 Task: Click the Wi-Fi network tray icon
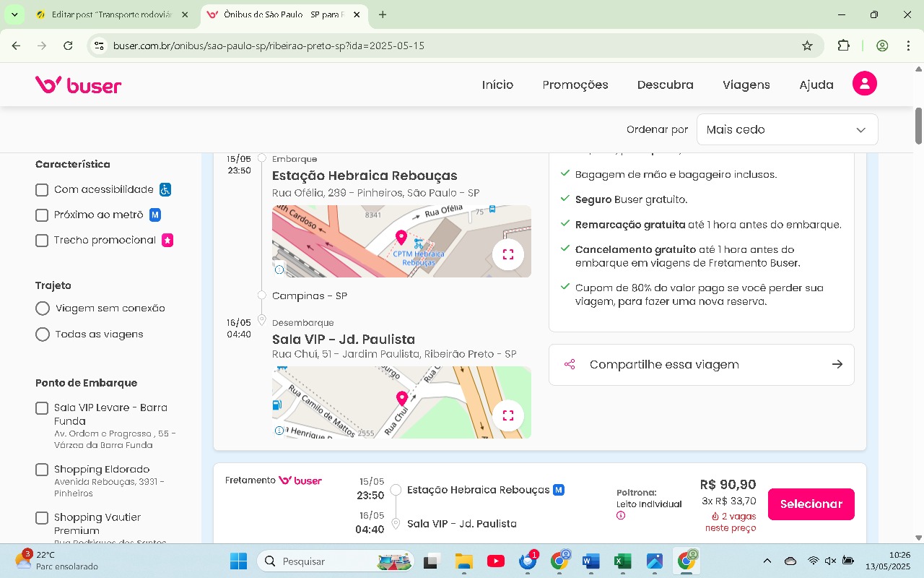[813, 561]
